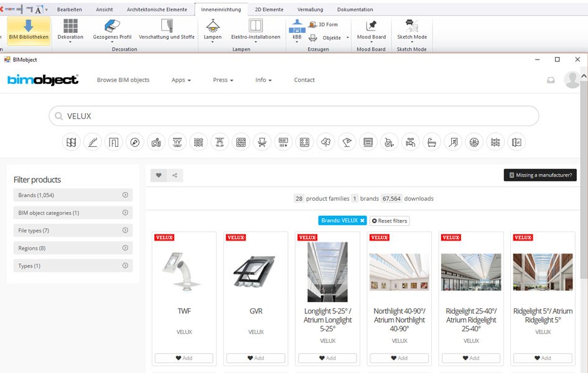Expand the Types (1) filter
The height and width of the screenshot is (373, 588).
click(x=73, y=265)
